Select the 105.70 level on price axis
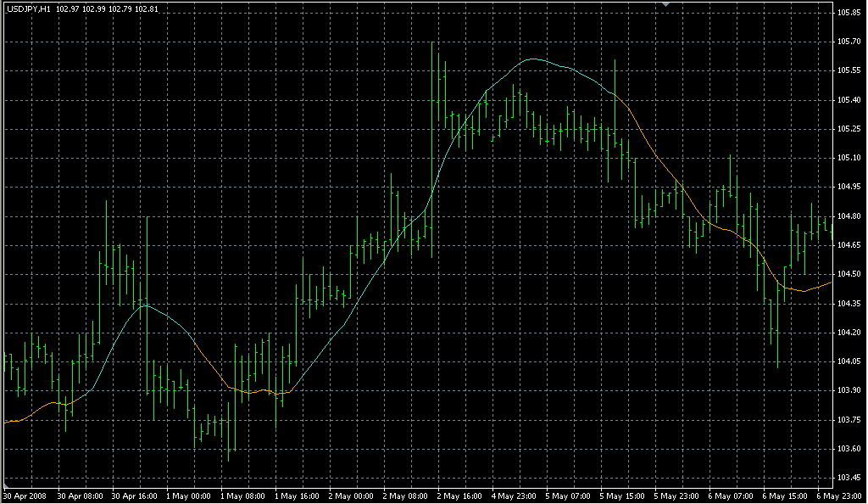 [849, 42]
